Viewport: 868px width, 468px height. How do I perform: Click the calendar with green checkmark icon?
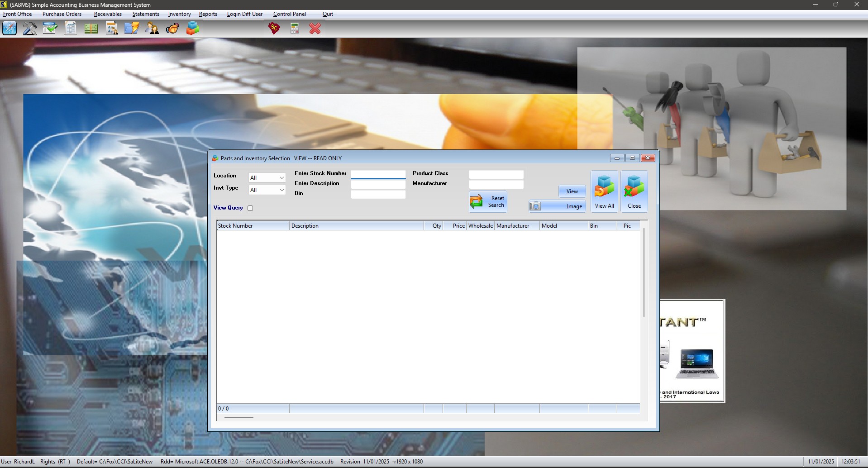point(50,28)
